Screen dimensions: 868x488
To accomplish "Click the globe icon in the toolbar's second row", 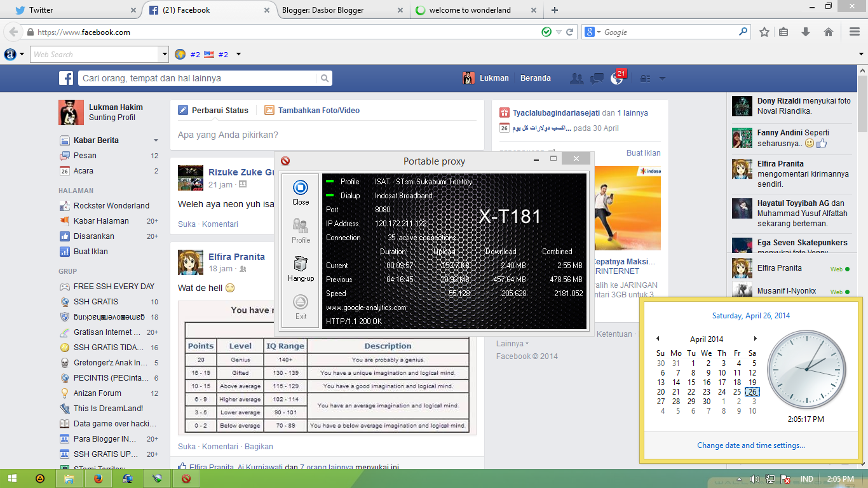I will [180, 55].
